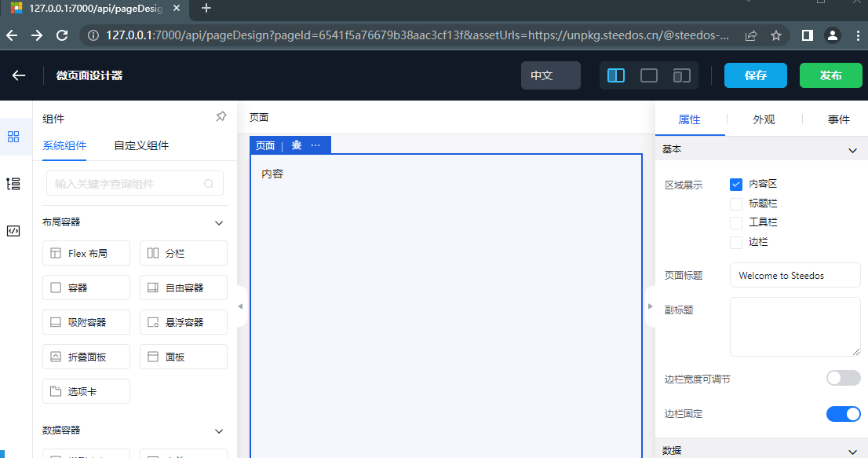Image resolution: width=868 pixels, height=458 pixels.
Task: Select the components grid sidebar icon
Action: tap(13, 137)
